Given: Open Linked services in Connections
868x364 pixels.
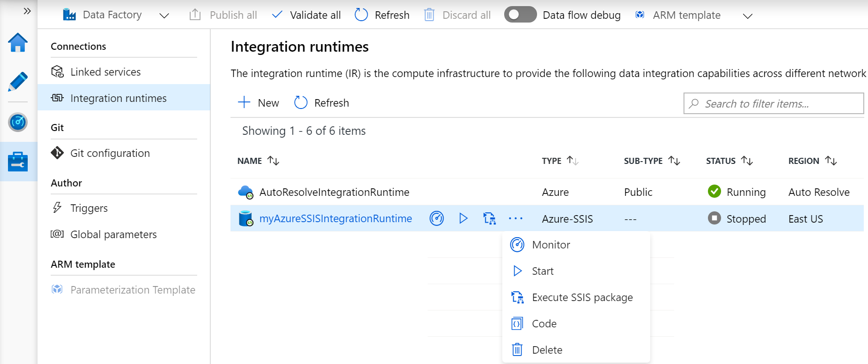Looking at the screenshot, I should 105,72.
